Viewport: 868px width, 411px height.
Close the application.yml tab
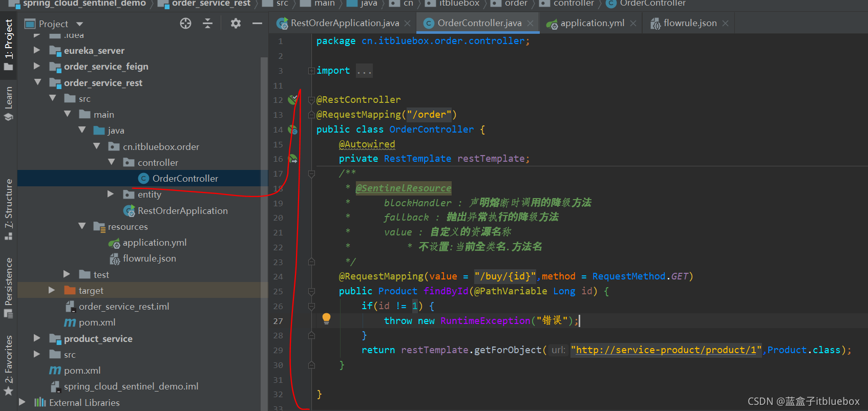point(633,24)
